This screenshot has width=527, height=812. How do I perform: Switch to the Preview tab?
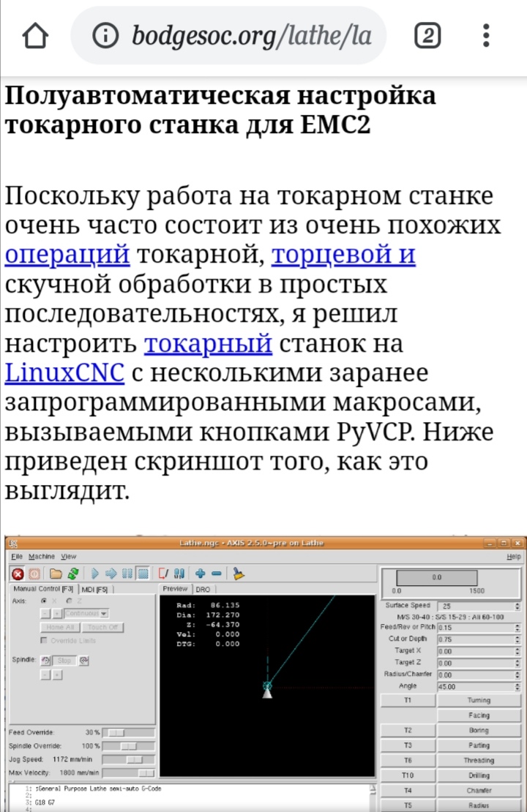click(175, 589)
